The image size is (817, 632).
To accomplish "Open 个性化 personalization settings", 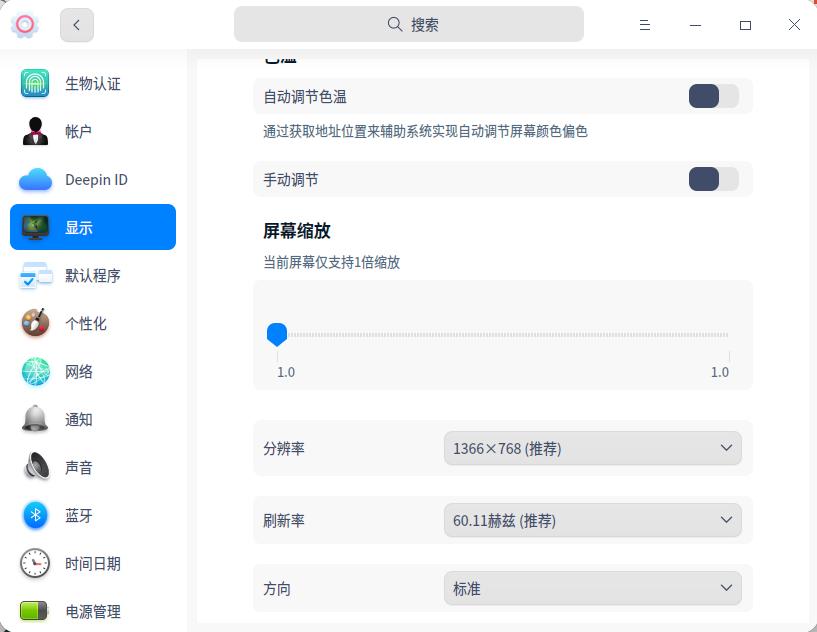I will pos(35,324).
